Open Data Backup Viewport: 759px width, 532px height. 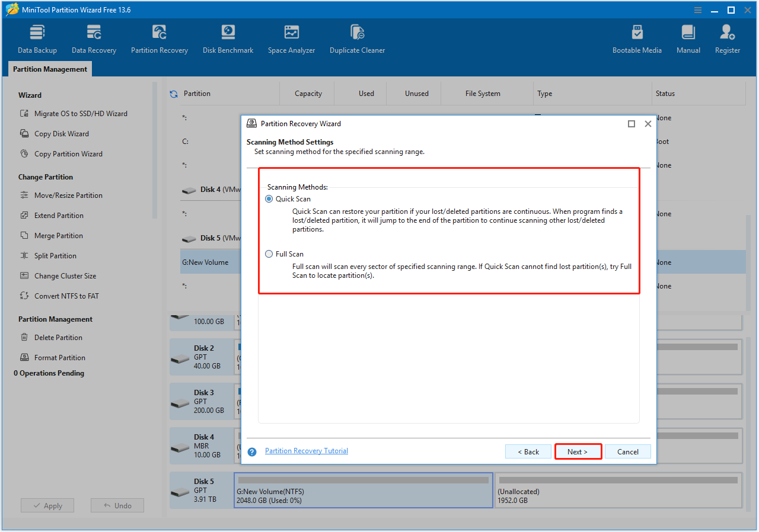(37, 37)
